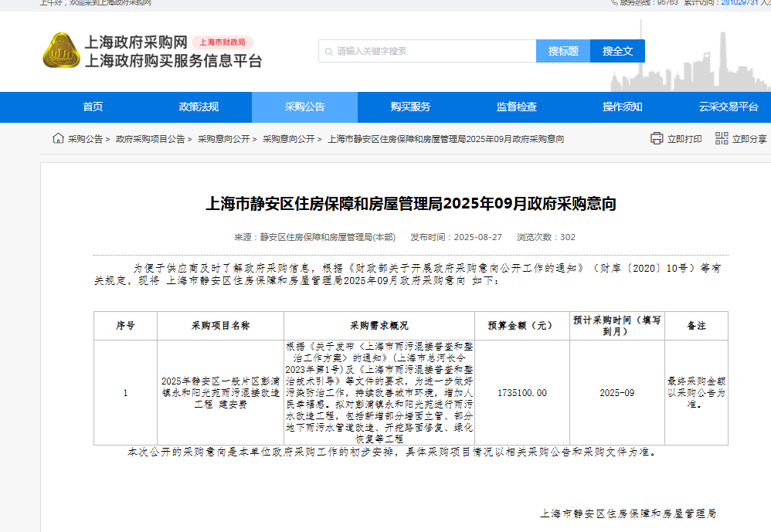Go to the 购买服务 section
Viewport: 771px width, 532px height.
(410, 107)
